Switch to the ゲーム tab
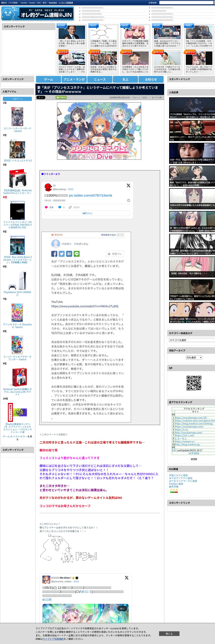The width and height of the screenshot is (215, 644). pyautogui.click(x=49, y=79)
